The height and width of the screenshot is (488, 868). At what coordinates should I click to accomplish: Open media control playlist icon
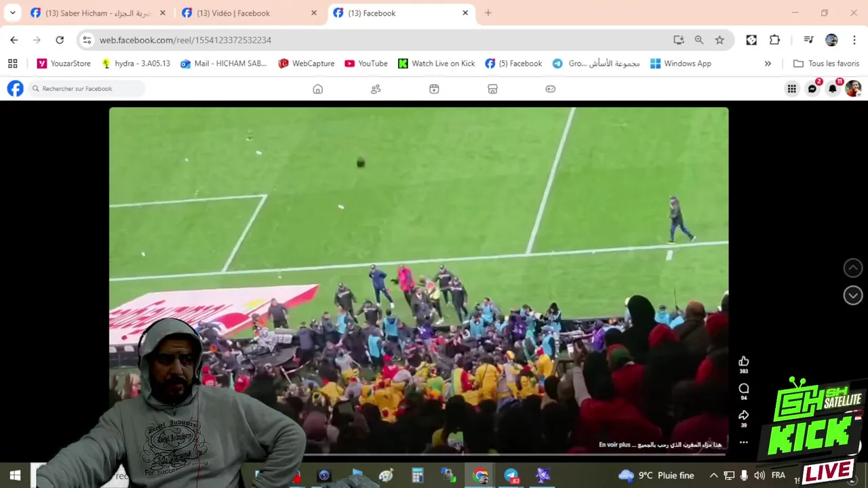(808, 40)
